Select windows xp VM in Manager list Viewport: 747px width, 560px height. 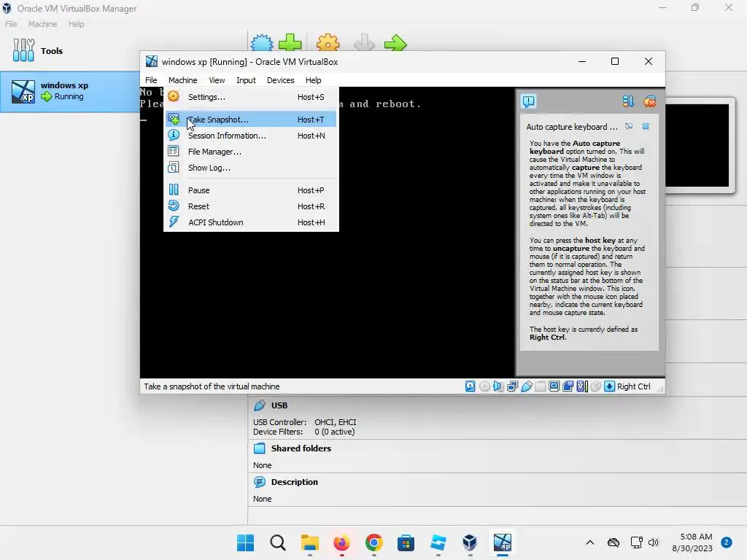[69, 91]
